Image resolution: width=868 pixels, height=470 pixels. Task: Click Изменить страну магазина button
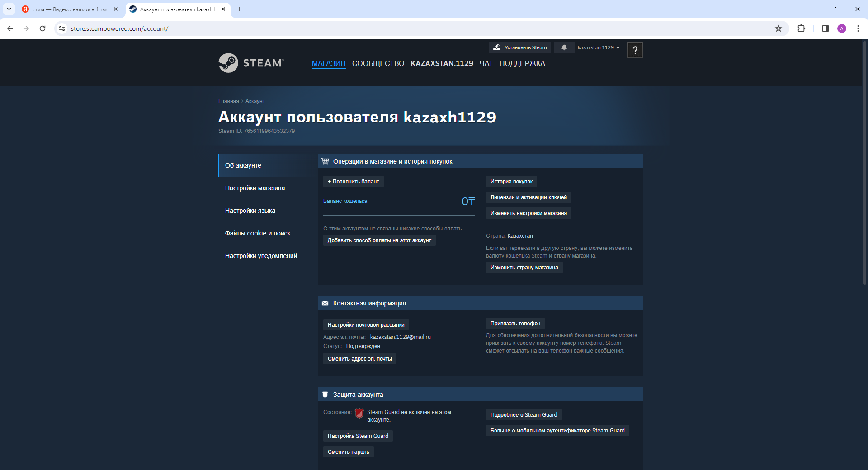click(x=524, y=268)
